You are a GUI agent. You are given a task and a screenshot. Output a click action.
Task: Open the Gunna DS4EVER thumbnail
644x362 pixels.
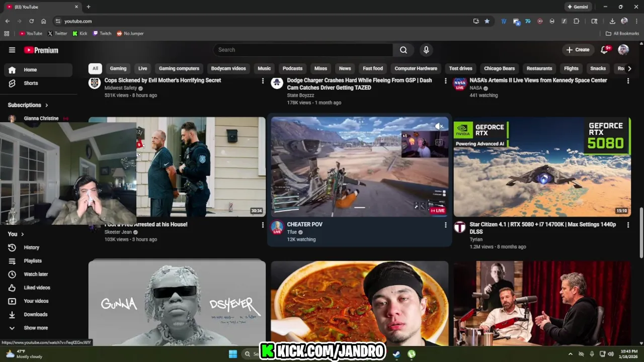[x=177, y=303]
